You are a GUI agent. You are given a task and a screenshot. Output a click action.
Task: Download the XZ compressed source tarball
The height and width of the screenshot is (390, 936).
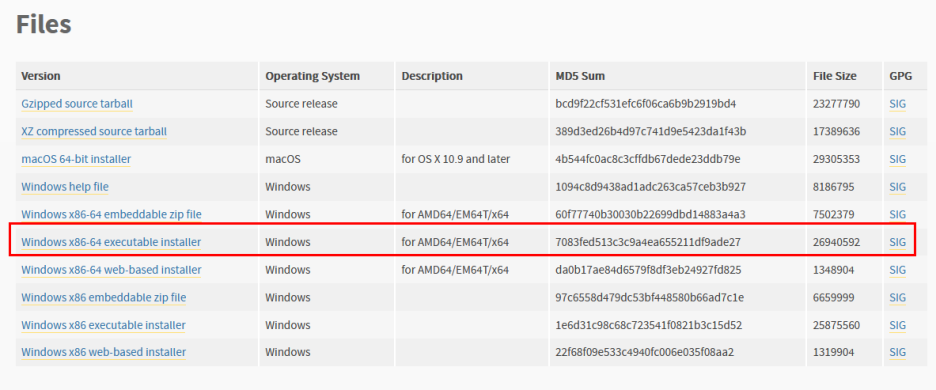pos(94,131)
